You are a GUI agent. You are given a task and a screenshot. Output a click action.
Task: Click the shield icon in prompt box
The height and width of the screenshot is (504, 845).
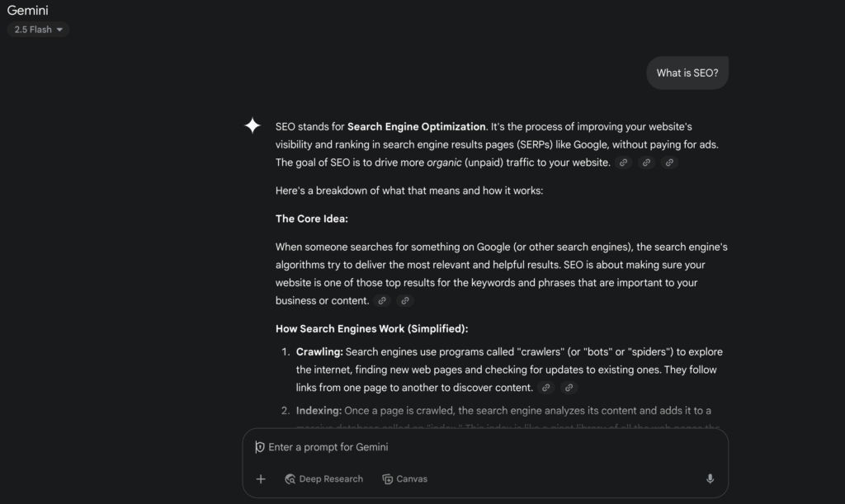[260, 447]
